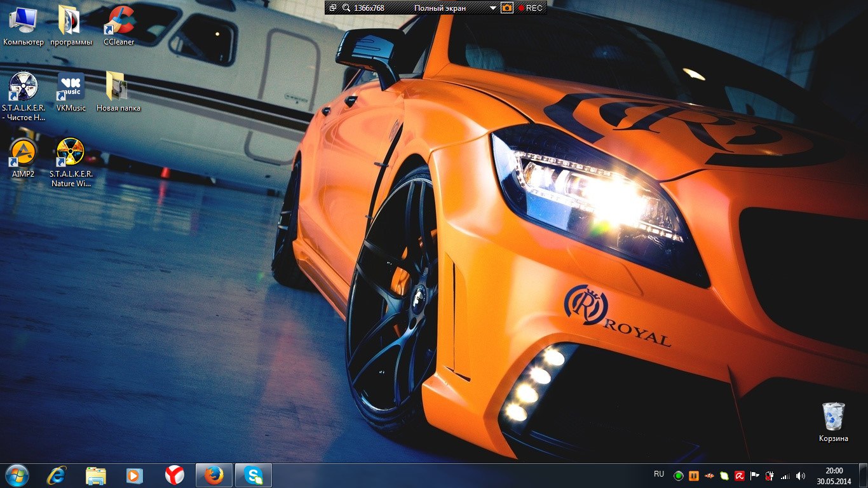Click the recorder's magnifier icon
Viewport: 868px width, 488px height.
click(346, 8)
